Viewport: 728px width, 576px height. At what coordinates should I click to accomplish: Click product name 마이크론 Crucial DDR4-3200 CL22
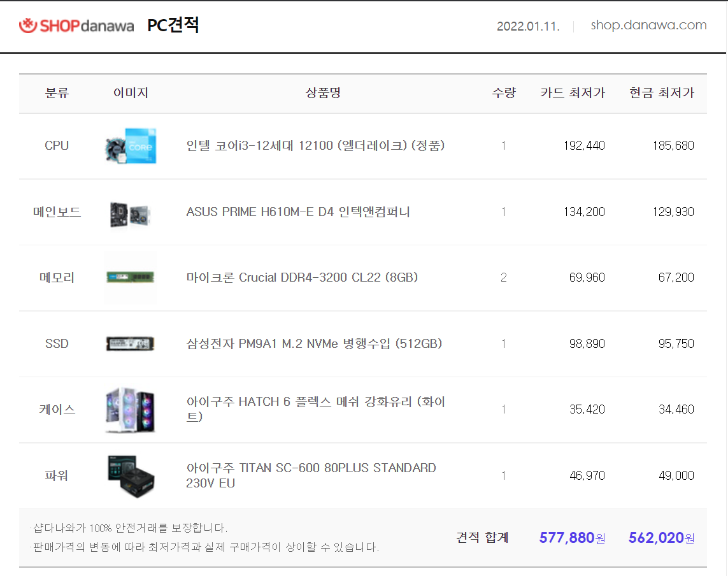click(x=302, y=278)
